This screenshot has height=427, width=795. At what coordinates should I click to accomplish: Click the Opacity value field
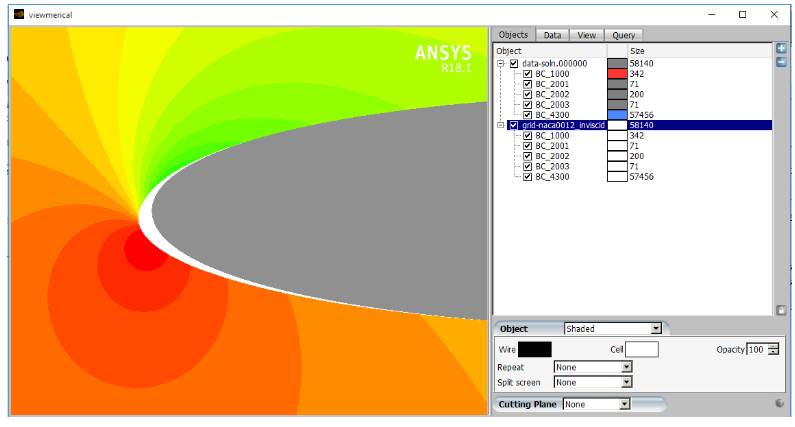pyautogui.click(x=755, y=349)
